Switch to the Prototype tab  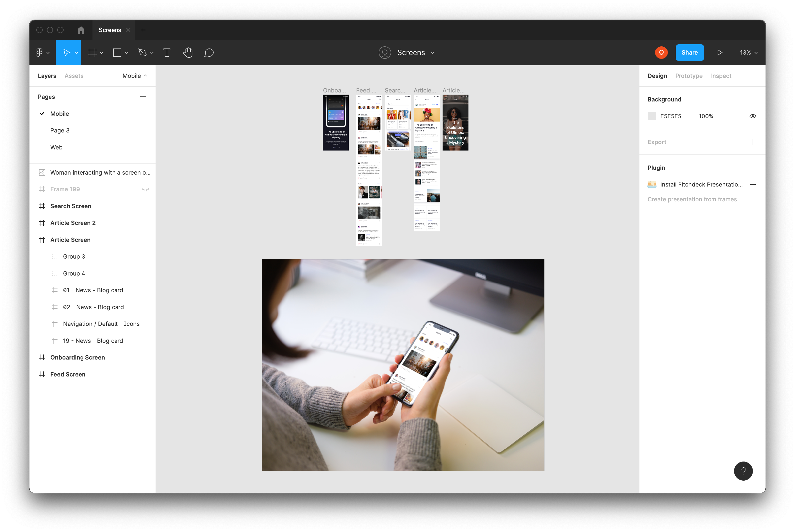tap(688, 76)
